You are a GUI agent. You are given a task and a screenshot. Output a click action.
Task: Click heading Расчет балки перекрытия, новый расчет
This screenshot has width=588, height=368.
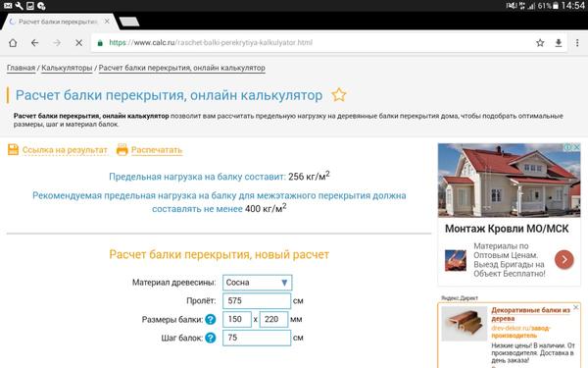[x=219, y=254]
